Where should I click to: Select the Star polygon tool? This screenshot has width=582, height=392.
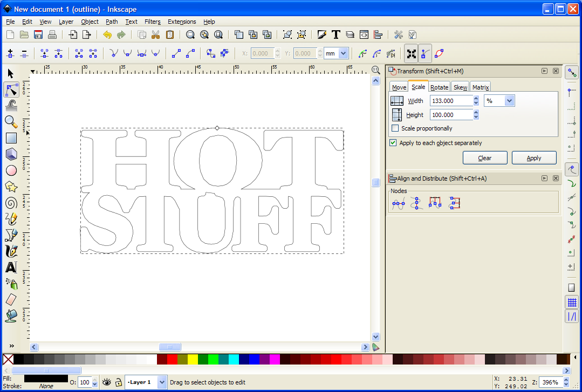click(11, 187)
